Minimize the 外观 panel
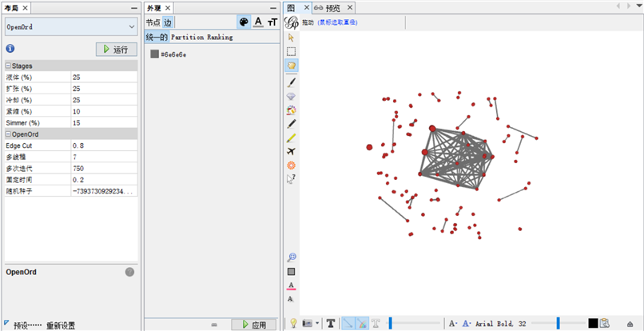 point(273,8)
